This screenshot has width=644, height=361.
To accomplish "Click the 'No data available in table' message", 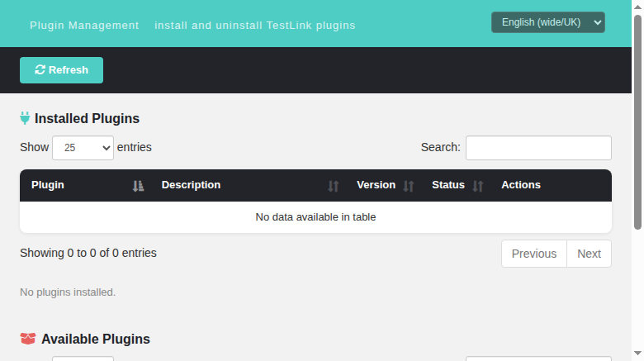I will pos(315,217).
